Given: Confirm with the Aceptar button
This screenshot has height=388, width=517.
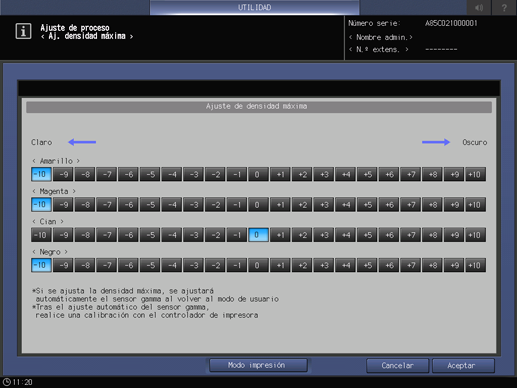Looking at the screenshot, I should pos(463,365).
